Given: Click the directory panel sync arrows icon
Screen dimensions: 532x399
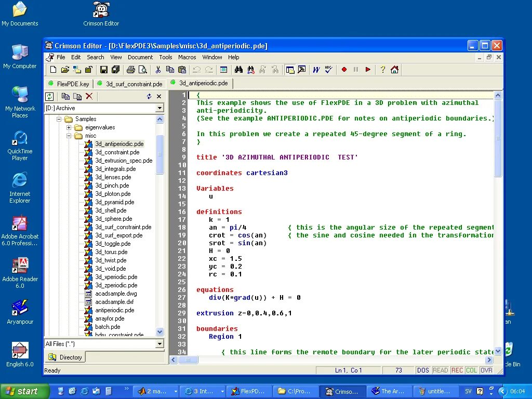Looking at the screenshot, I should coord(149,96).
